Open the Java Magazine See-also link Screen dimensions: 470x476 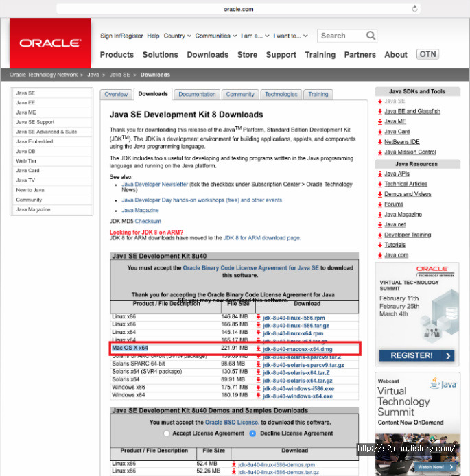(140, 210)
